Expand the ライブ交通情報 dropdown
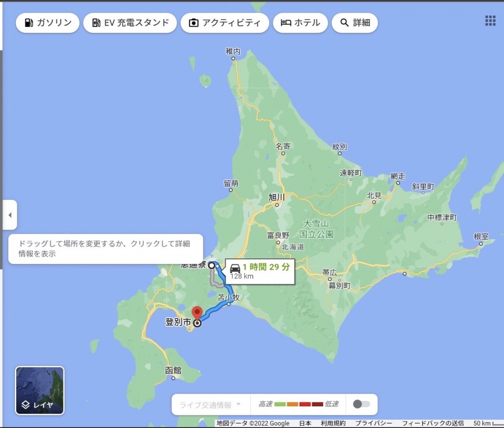504x428 pixels. tap(211, 405)
